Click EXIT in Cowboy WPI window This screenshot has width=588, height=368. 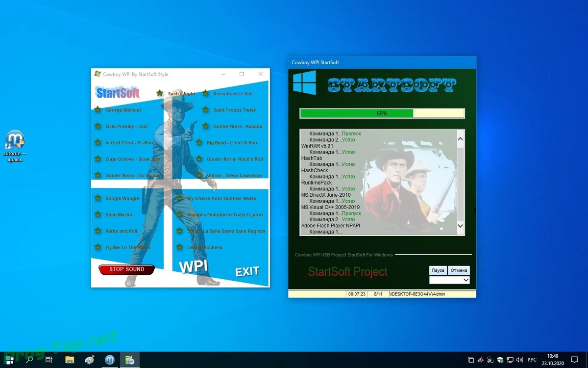tap(247, 271)
